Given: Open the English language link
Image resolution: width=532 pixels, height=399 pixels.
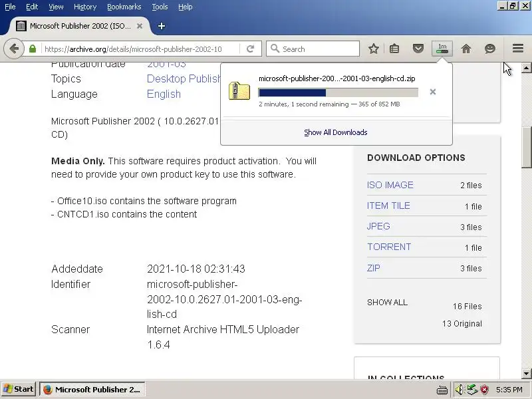Looking at the screenshot, I should click(164, 94).
